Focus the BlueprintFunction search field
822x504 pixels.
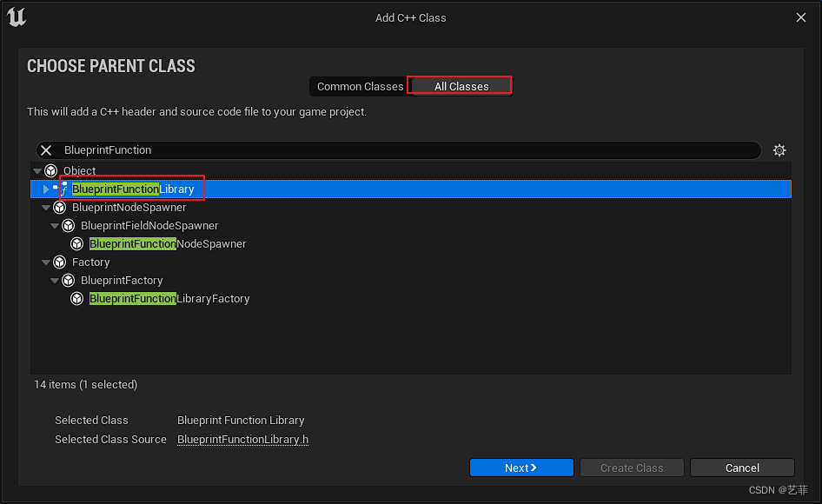click(x=399, y=150)
